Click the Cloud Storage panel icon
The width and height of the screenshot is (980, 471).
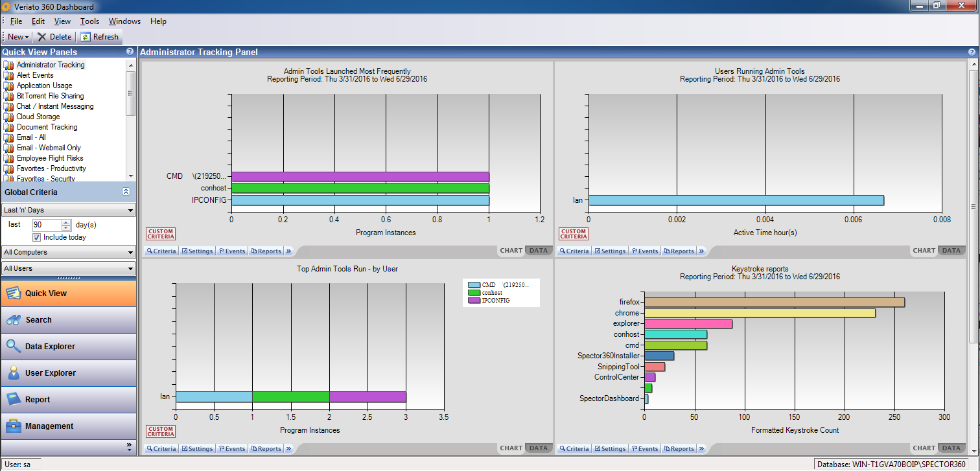coord(8,117)
